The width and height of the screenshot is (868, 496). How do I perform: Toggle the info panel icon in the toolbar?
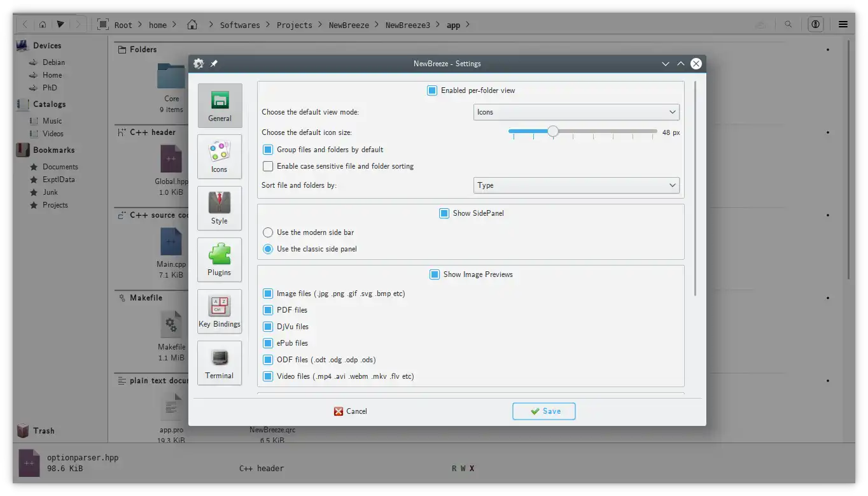pyautogui.click(x=815, y=25)
